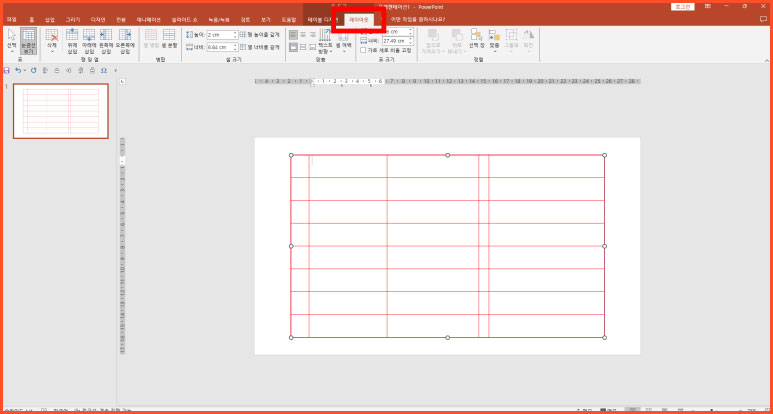773x414 pixels.
Task: Switch to the 디자인 (Design) tab
Action: (98, 20)
